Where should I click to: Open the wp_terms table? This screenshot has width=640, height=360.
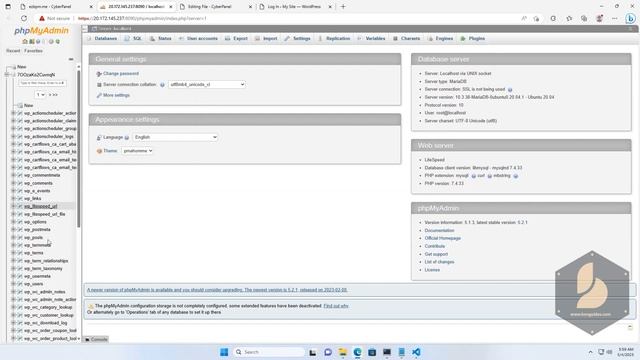click(x=33, y=253)
